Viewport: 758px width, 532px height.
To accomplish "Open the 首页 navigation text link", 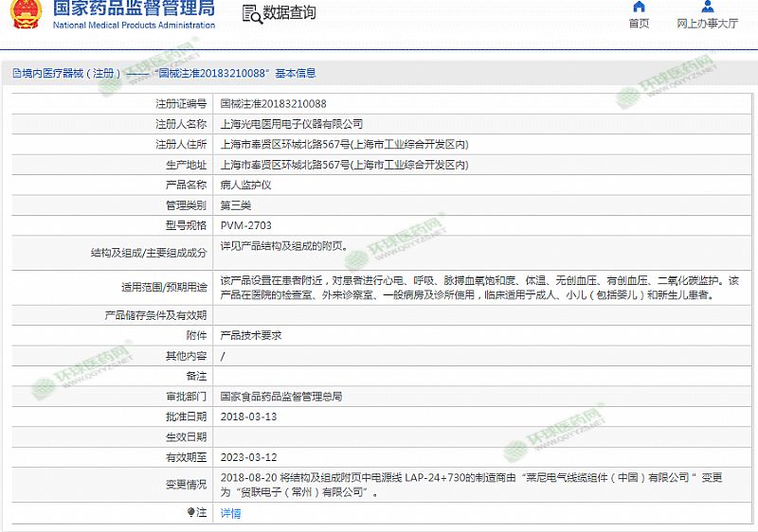I will click(x=640, y=24).
